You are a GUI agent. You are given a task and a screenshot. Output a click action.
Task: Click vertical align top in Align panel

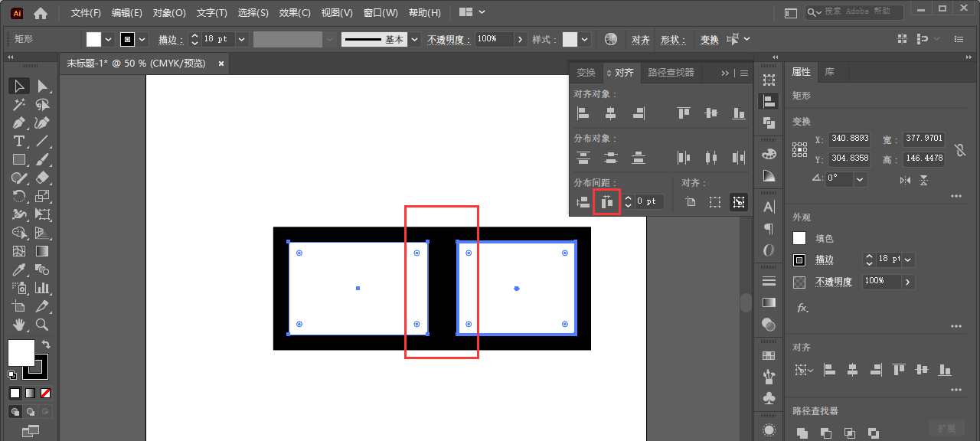(x=684, y=113)
